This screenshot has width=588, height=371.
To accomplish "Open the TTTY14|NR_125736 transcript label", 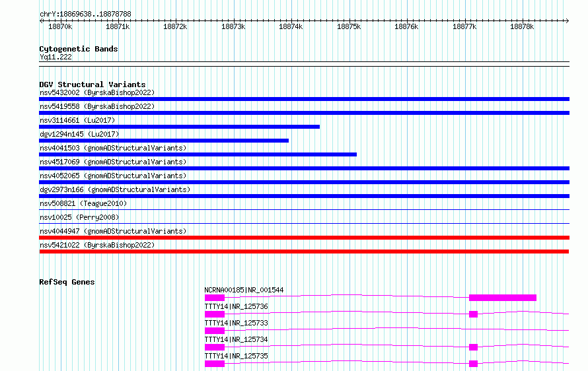I will point(237,306).
